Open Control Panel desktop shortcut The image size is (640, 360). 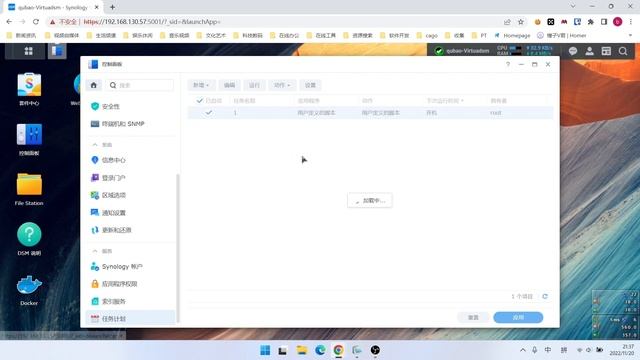pyautogui.click(x=29, y=140)
